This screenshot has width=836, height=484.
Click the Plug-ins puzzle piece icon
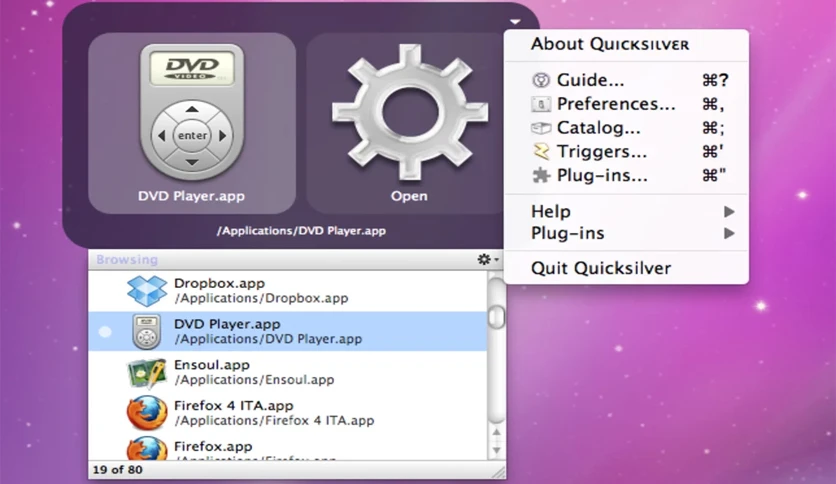(x=541, y=175)
